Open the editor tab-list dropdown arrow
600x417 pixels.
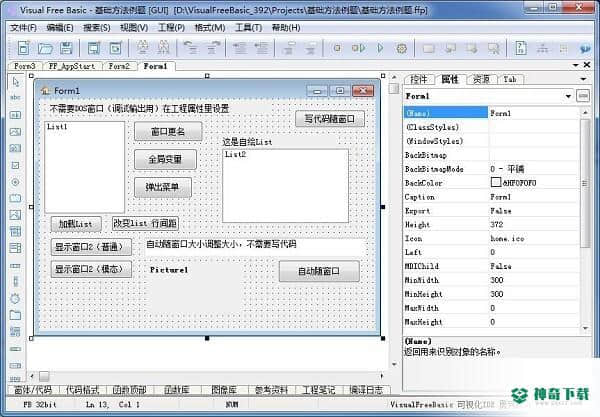[x=575, y=65]
